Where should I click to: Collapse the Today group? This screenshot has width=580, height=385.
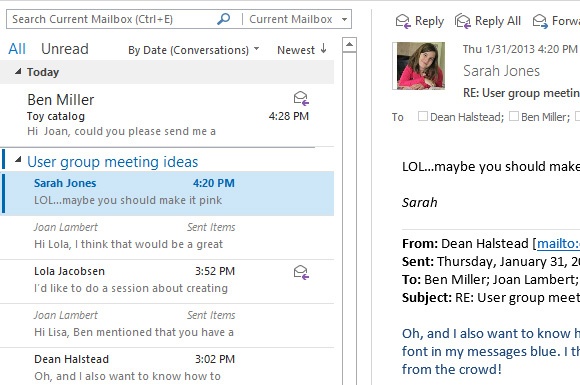point(18,71)
